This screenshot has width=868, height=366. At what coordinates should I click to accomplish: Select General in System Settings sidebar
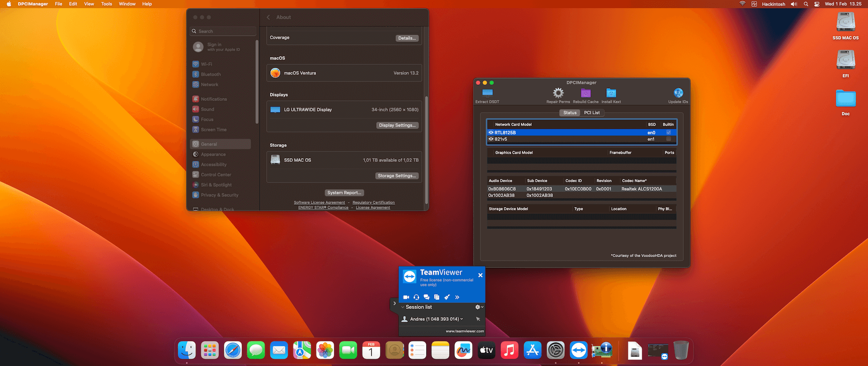coord(221,144)
